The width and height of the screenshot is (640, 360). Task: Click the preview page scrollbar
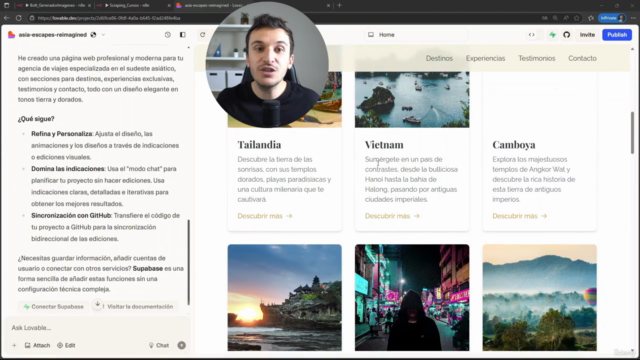click(x=632, y=133)
